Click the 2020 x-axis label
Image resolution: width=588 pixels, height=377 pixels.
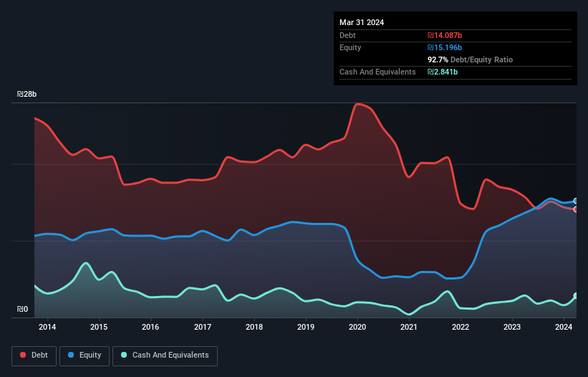[x=357, y=327]
